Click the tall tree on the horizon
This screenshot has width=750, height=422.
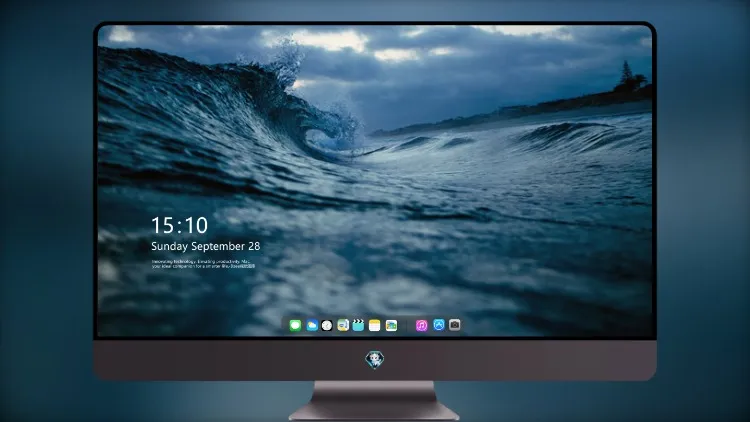[x=626, y=76]
